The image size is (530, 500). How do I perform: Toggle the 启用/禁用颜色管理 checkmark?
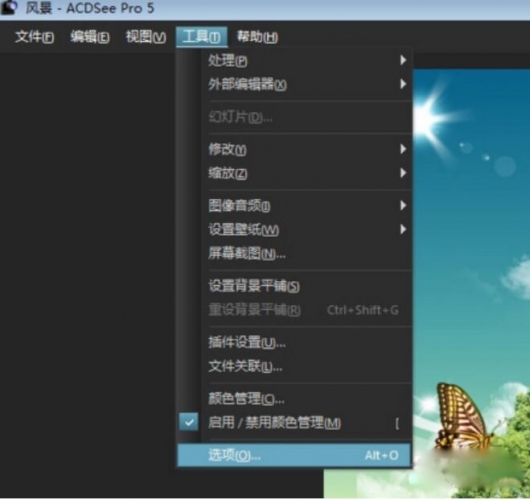click(x=189, y=422)
